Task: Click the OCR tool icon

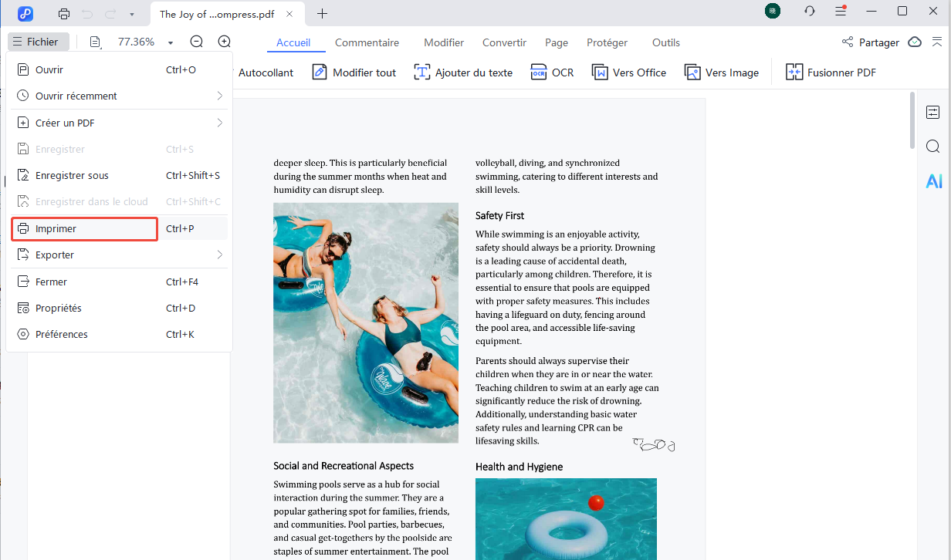Action: (539, 73)
